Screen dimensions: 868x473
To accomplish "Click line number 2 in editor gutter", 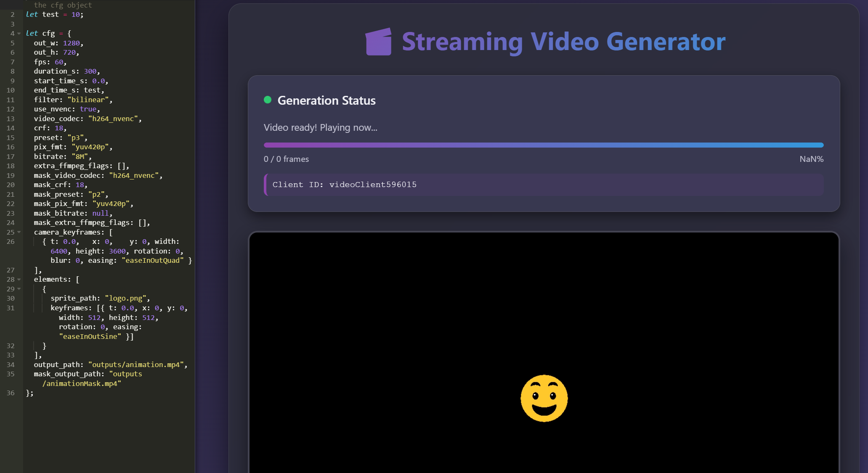I will pyautogui.click(x=13, y=14).
